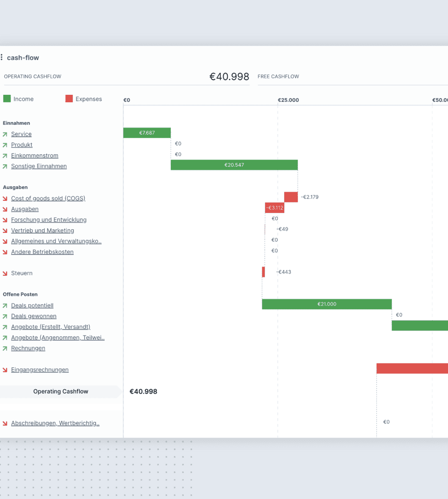
Task: Click the red arrow icon beside Steuern
Action: (5, 274)
